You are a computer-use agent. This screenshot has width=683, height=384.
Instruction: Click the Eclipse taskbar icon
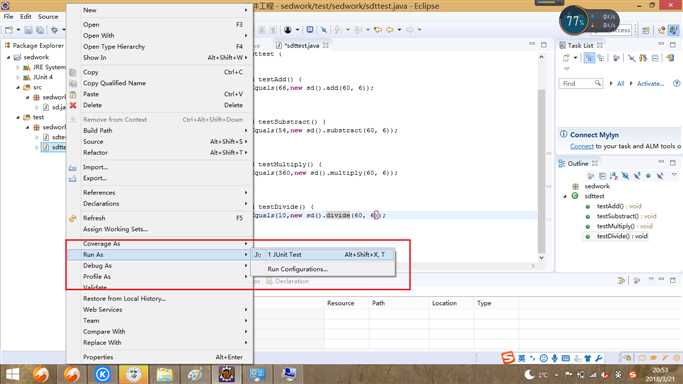pos(227,374)
